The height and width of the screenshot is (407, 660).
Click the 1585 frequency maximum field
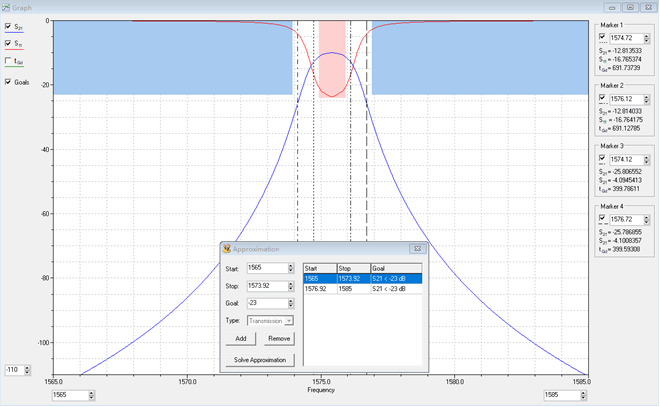point(558,395)
